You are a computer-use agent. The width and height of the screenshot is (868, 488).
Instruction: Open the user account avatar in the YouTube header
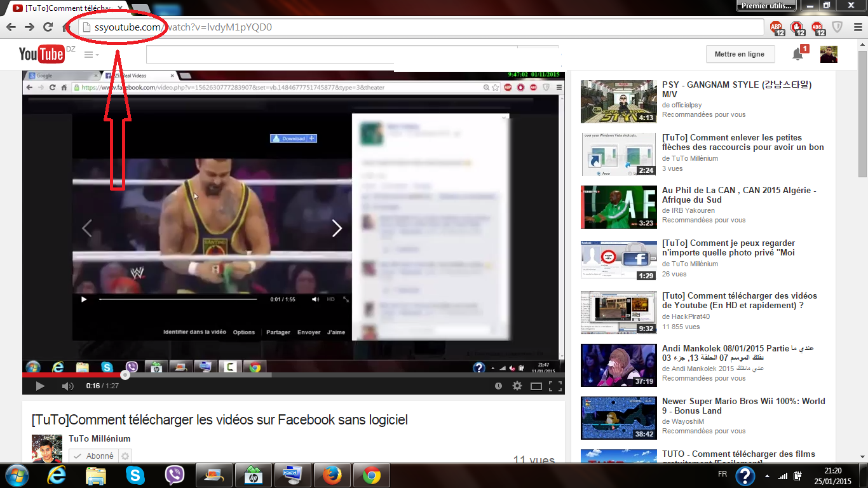coord(829,54)
